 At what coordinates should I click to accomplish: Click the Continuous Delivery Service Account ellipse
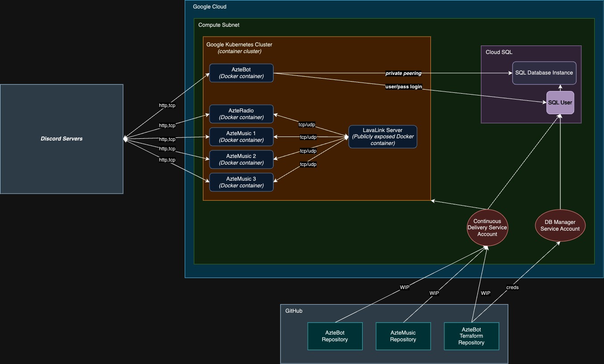tap(487, 227)
